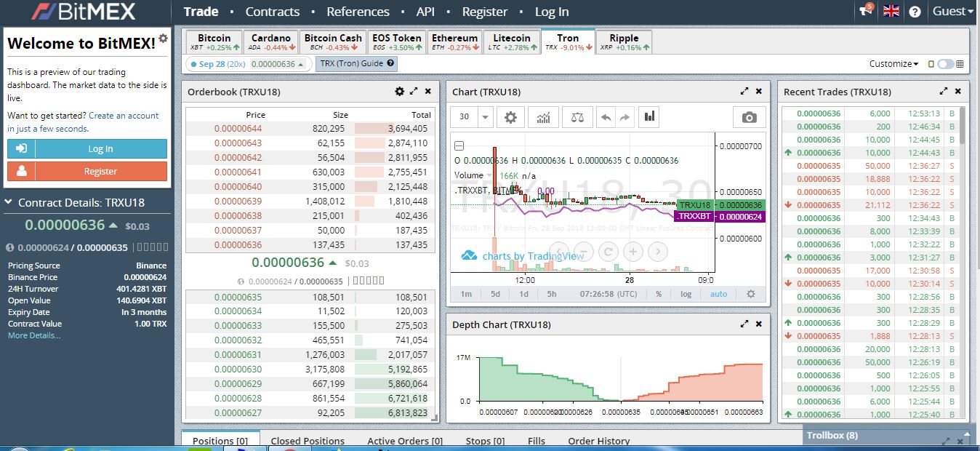
Task: Open the Guest account dropdown
Action: coord(953,11)
